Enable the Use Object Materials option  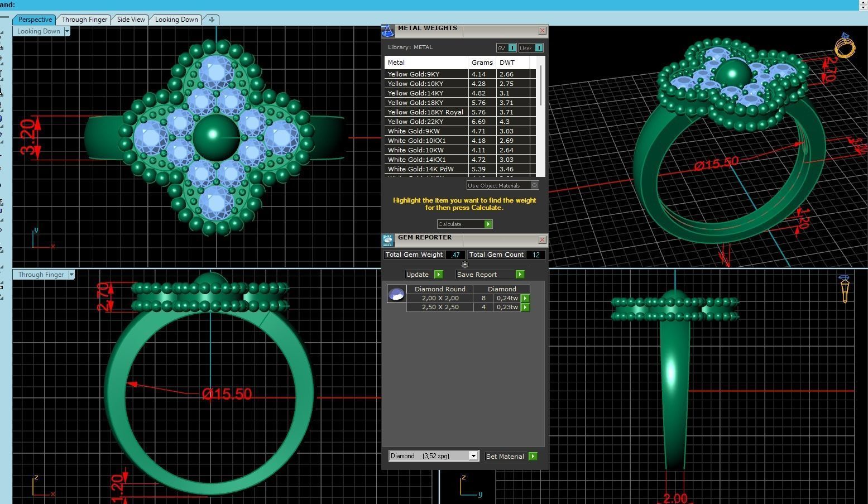[x=534, y=185]
